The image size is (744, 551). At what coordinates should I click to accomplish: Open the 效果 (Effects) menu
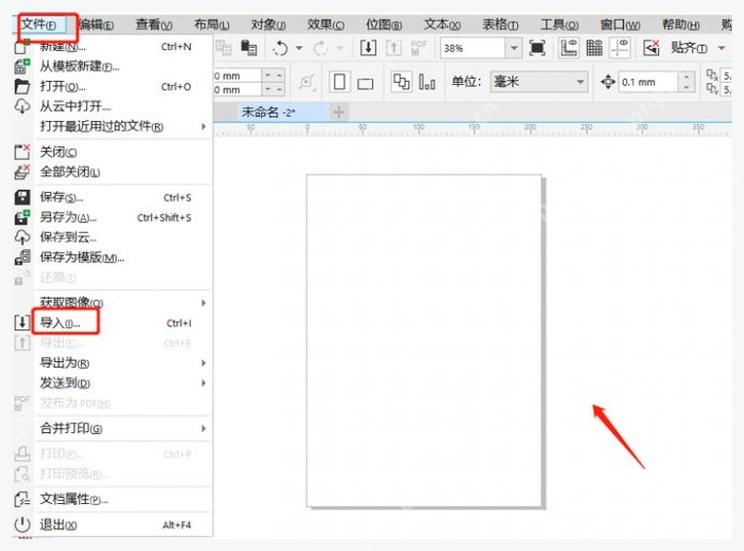coord(326,25)
